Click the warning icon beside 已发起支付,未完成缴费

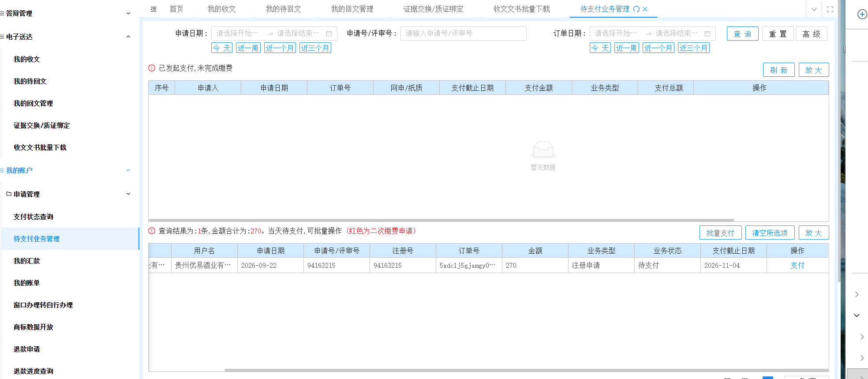[152, 68]
